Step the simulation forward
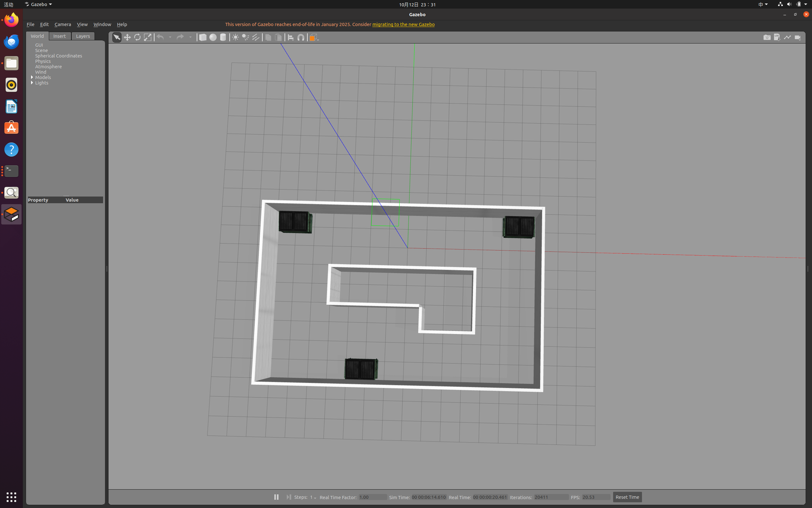The image size is (812, 508). [289, 497]
